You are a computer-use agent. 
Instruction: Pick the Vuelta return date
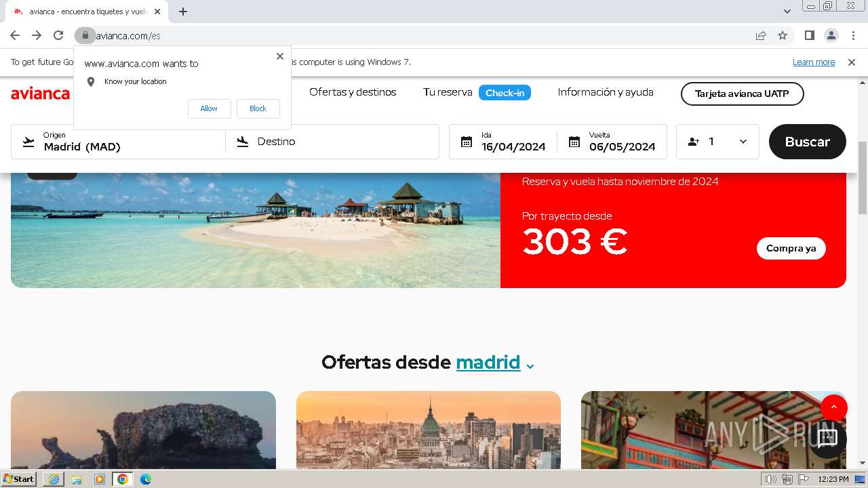(x=612, y=142)
